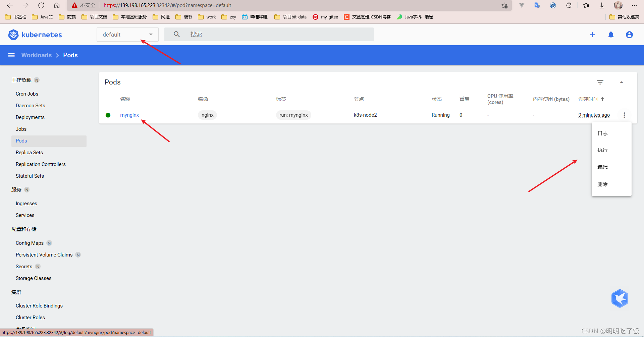The width and height of the screenshot is (644, 337).
Task: Click the run: mynginx label chip
Action: (x=293, y=115)
